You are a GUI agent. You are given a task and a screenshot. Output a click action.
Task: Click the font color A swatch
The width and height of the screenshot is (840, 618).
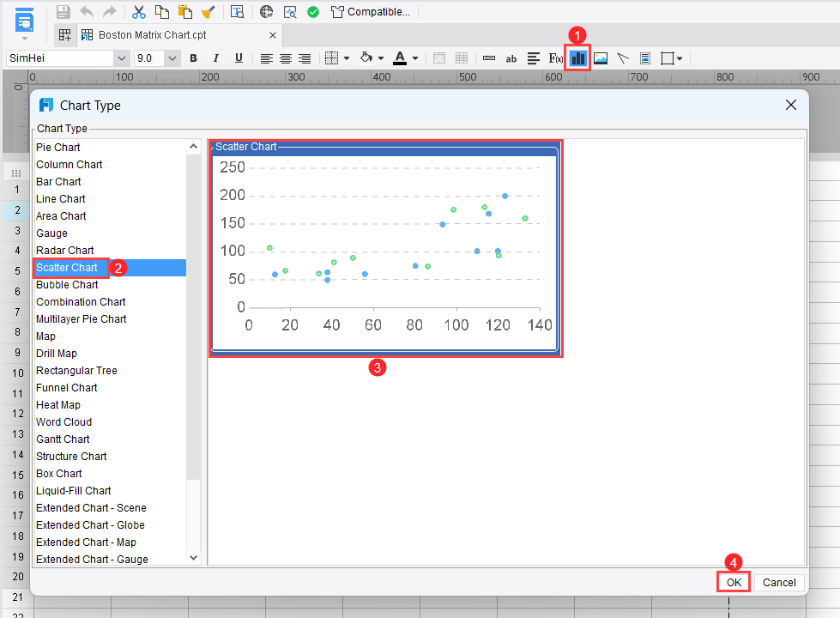click(x=400, y=58)
